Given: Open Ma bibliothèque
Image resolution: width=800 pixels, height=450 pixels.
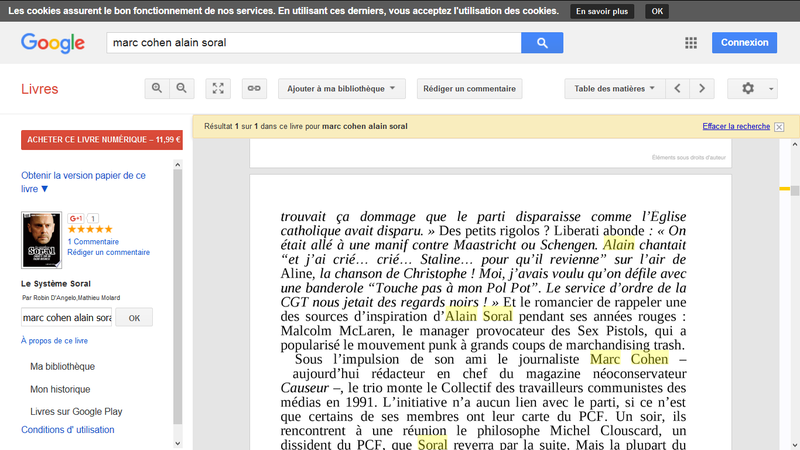Looking at the screenshot, I should coord(62,366).
